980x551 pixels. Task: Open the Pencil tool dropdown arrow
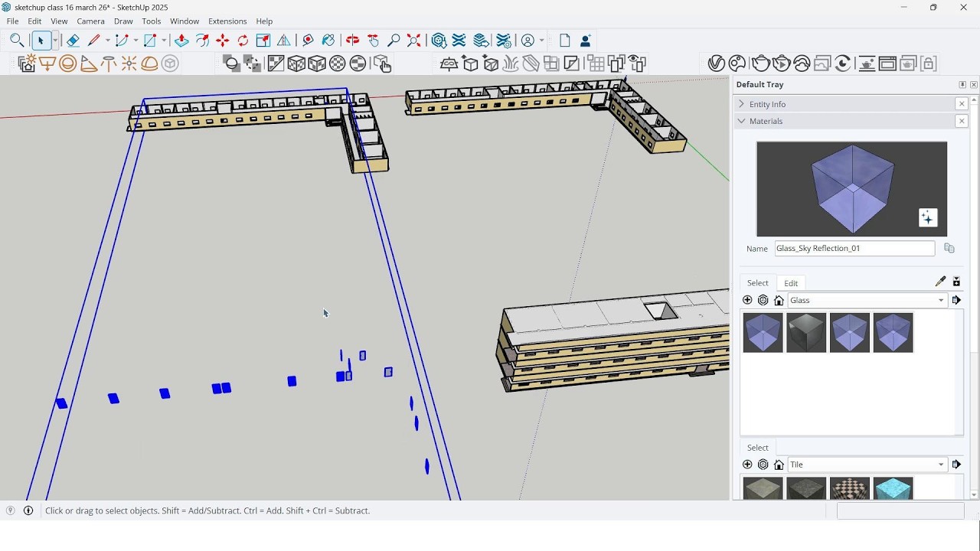pyautogui.click(x=108, y=41)
